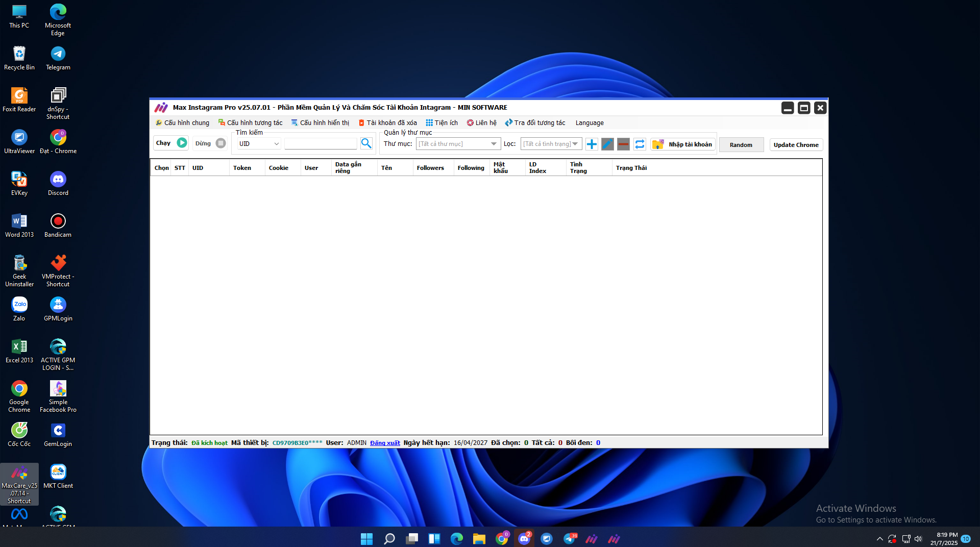
Task: Open the Cấu hình tương tác menu
Action: (x=251, y=123)
